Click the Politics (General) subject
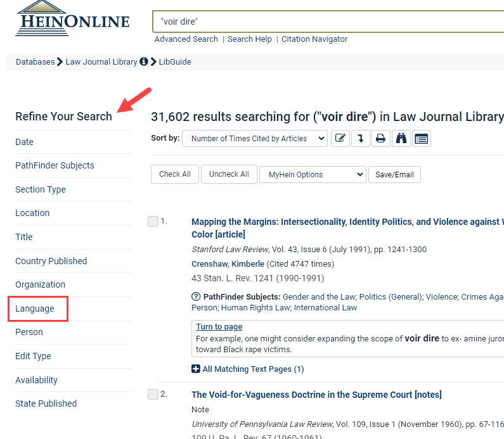This screenshot has width=504, height=439. (x=391, y=296)
